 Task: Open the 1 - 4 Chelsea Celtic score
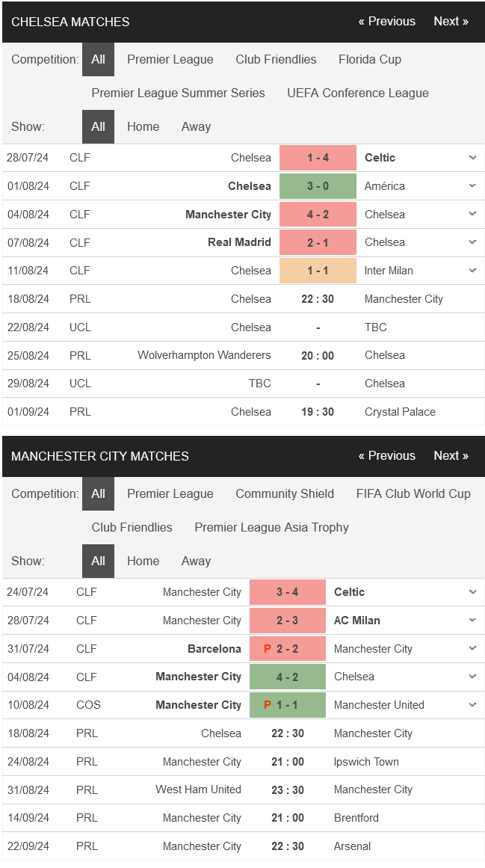318,158
